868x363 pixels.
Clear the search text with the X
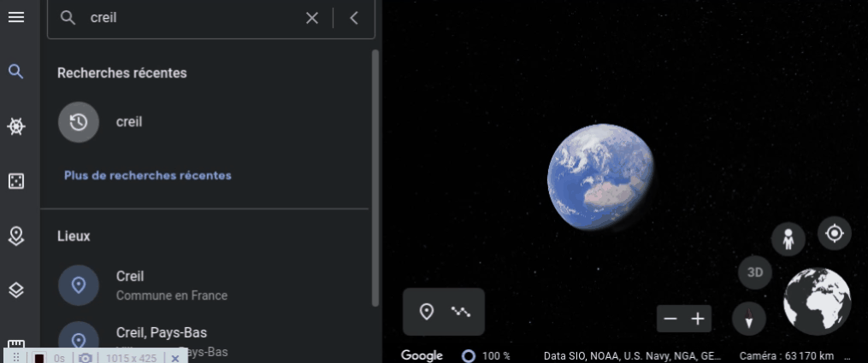coord(312,18)
